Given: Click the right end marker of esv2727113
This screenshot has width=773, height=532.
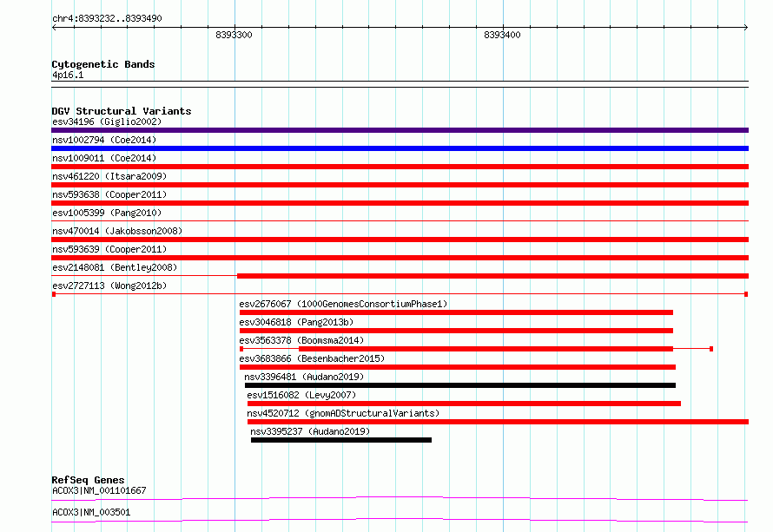Looking at the screenshot, I should (746, 294).
